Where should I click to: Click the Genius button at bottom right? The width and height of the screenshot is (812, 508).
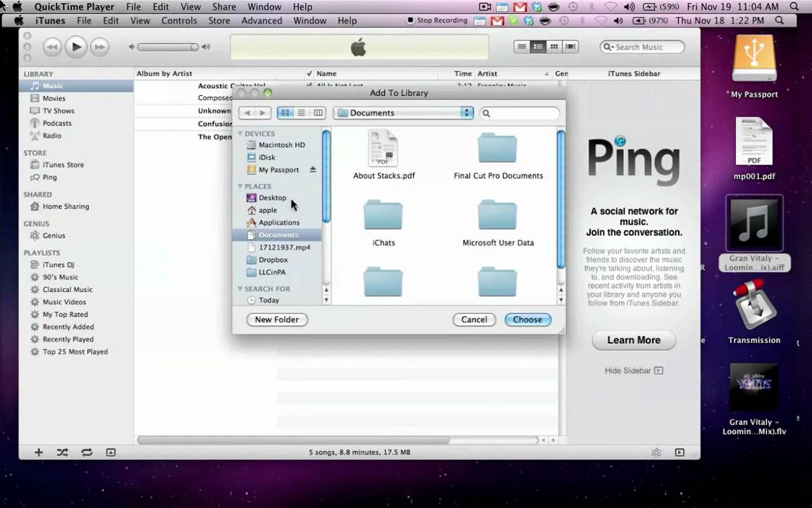pyautogui.click(x=656, y=452)
